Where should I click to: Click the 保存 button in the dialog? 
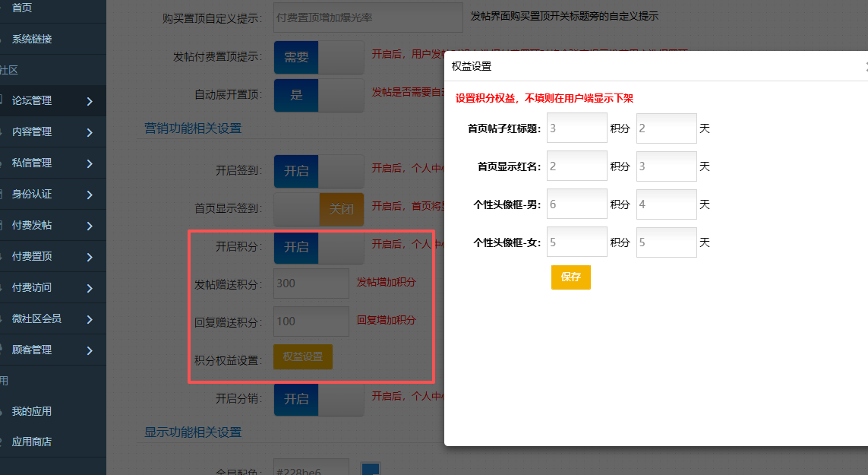click(x=570, y=277)
